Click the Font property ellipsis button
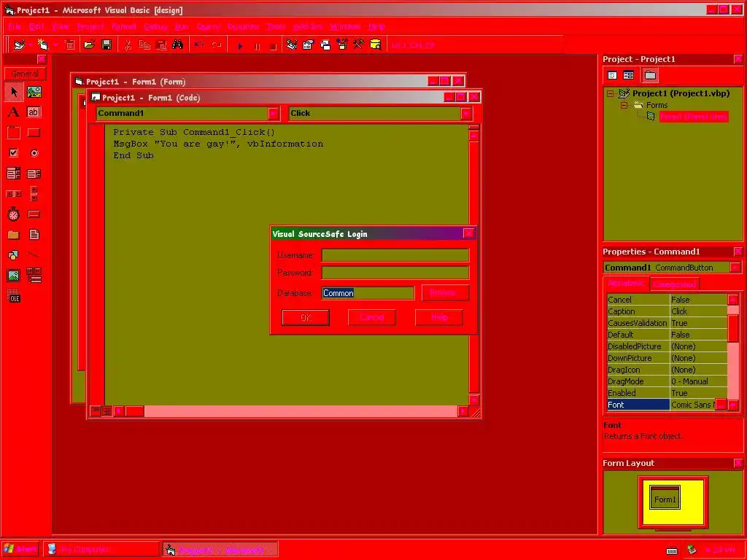 coord(721,405)
